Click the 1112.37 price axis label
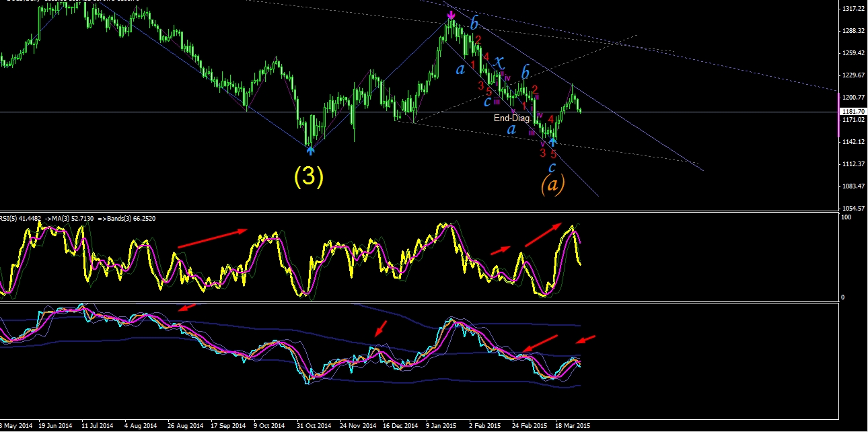 853,164
